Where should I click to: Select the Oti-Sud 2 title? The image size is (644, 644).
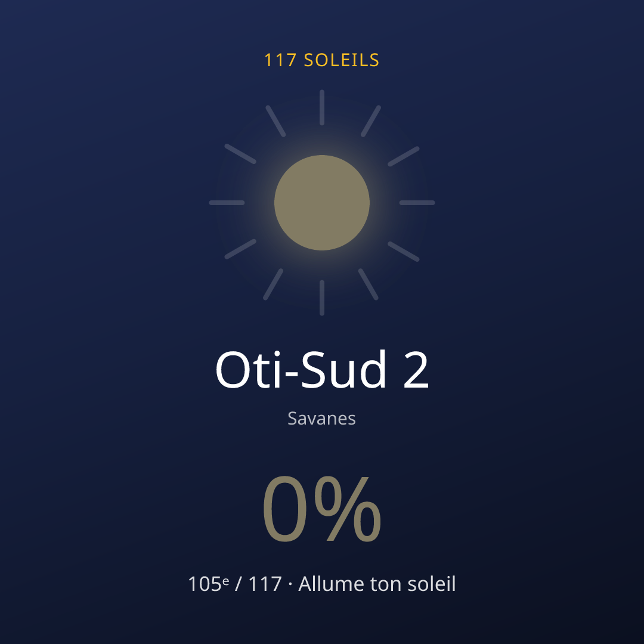pos(322,370)
